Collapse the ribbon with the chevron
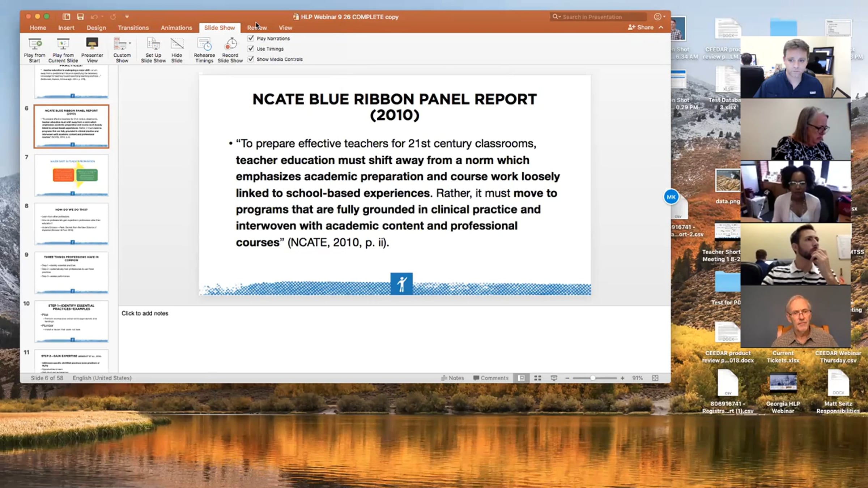This screenshot has height=488, width=868. 661,27
